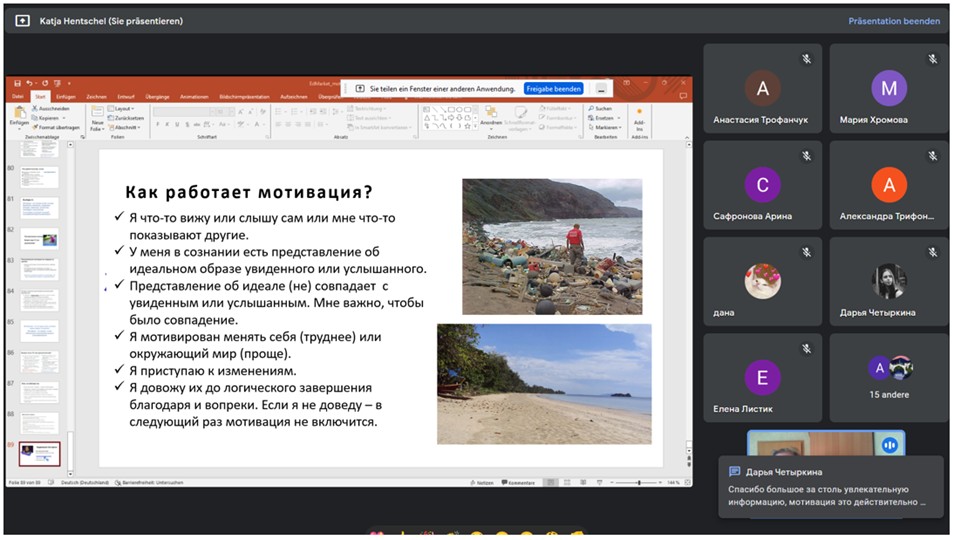Open the Suchen search tool
The width and height of the screenshot is (954, 540).
(600, 108)
